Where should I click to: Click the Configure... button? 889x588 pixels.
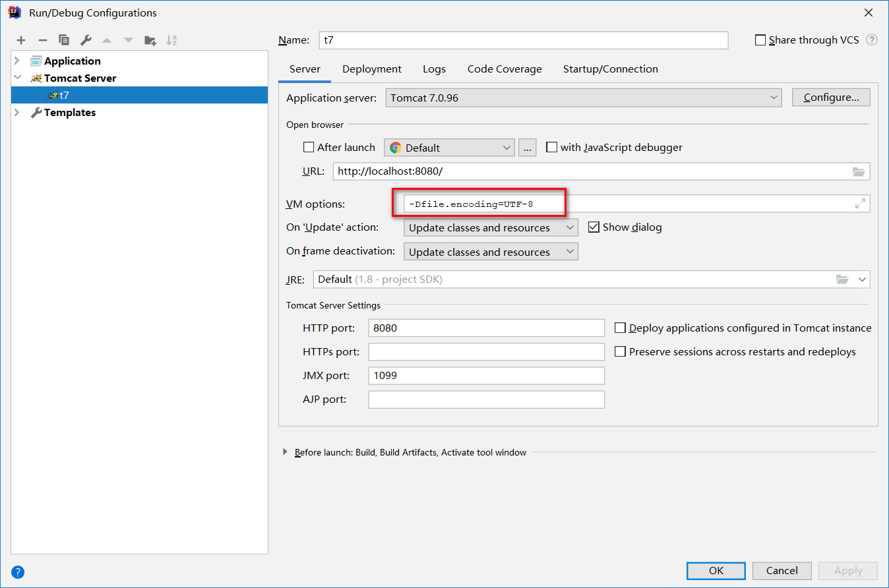pyautogui.click(x=831, y=98)
